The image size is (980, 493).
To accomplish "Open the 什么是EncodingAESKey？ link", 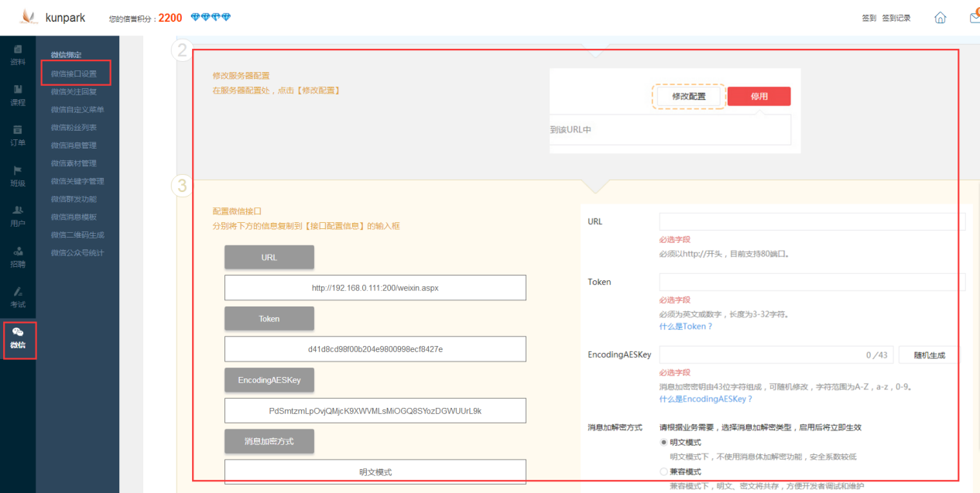I will (x=705, y=399).
